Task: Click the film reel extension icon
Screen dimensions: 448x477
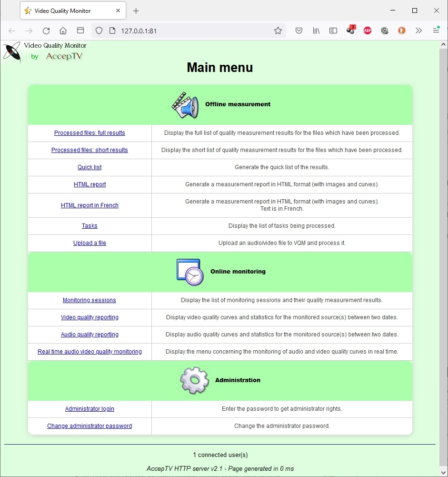Action: point(385,30)
